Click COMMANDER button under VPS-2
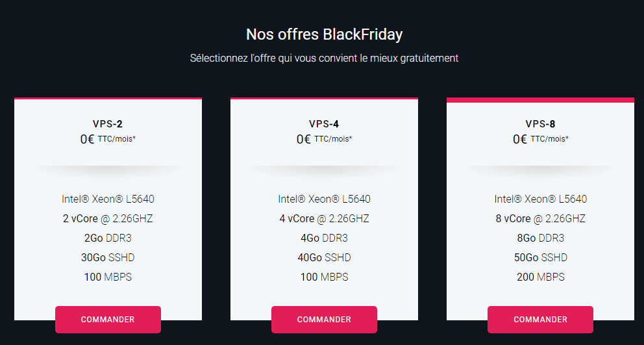The image size is (644, 345). [108, 320]
